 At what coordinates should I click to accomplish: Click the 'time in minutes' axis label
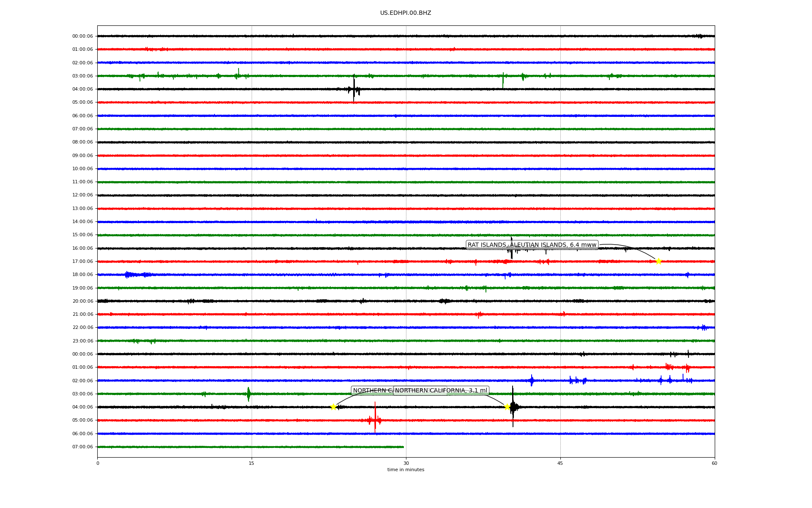click(406, 469)
